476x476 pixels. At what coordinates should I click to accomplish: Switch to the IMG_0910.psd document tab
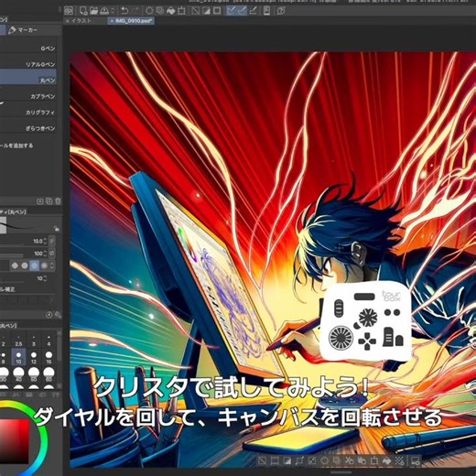(x=131, y=21)
